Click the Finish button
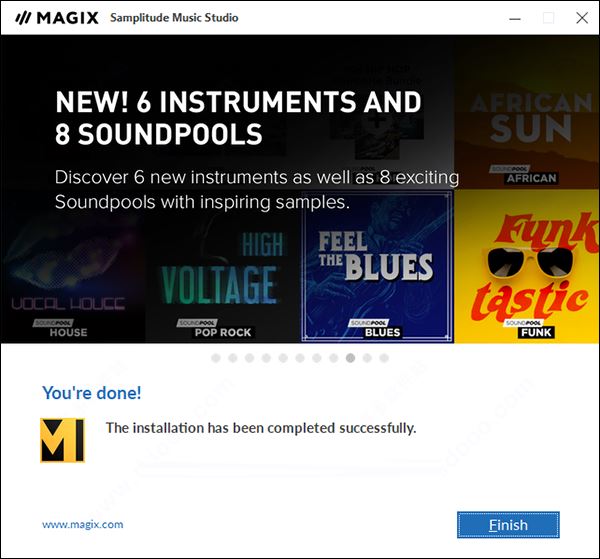The height and width of the screenshot is (559, 600). (508, 525)
